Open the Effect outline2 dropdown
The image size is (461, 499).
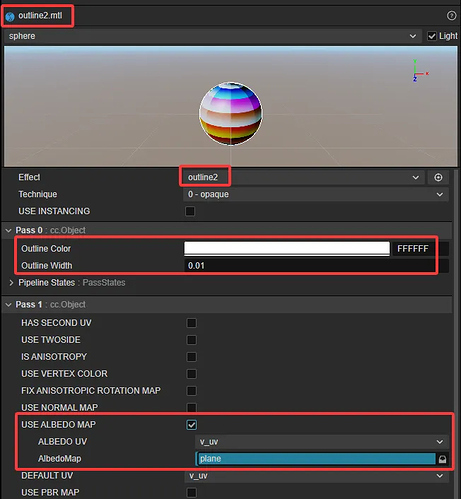point(303,177)
